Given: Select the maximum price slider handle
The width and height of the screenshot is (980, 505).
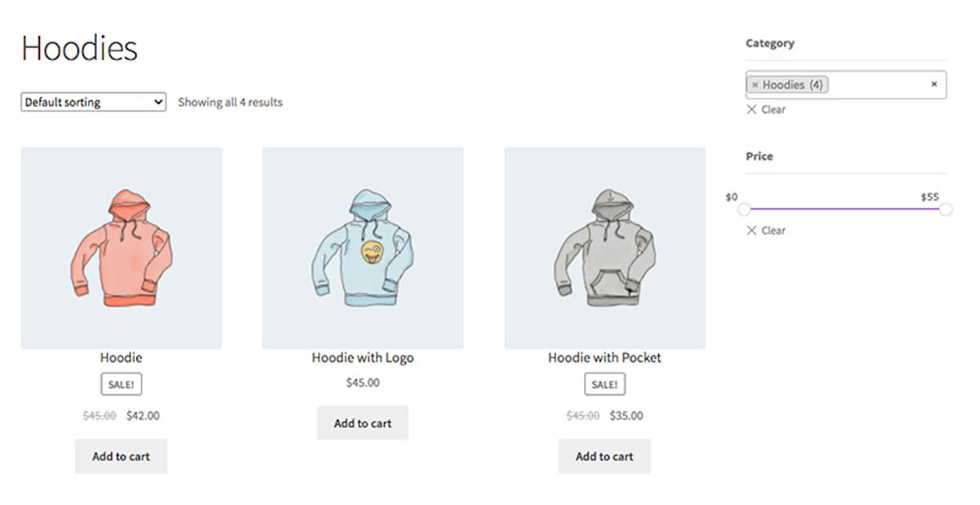Looking at the screenshot, I should click(946, 209).
